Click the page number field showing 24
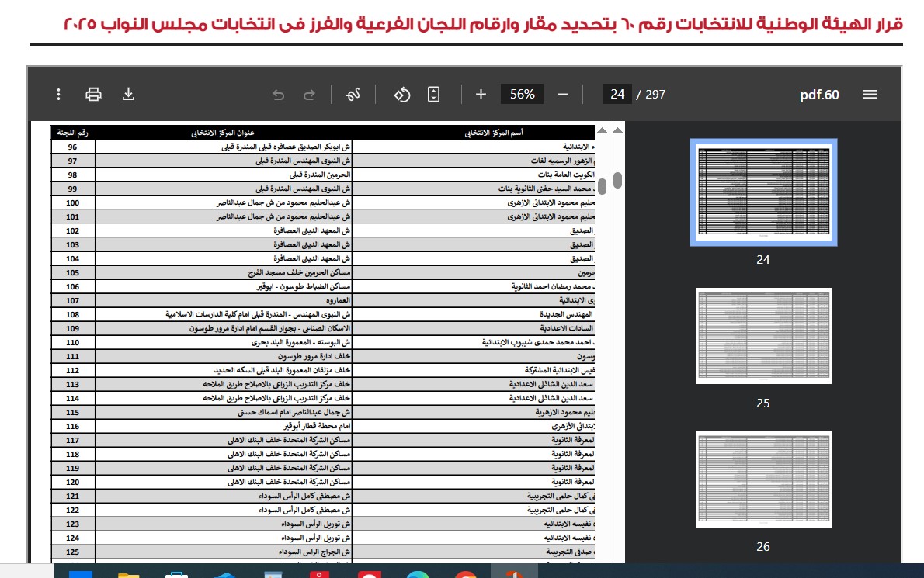 tap(617, 95)
